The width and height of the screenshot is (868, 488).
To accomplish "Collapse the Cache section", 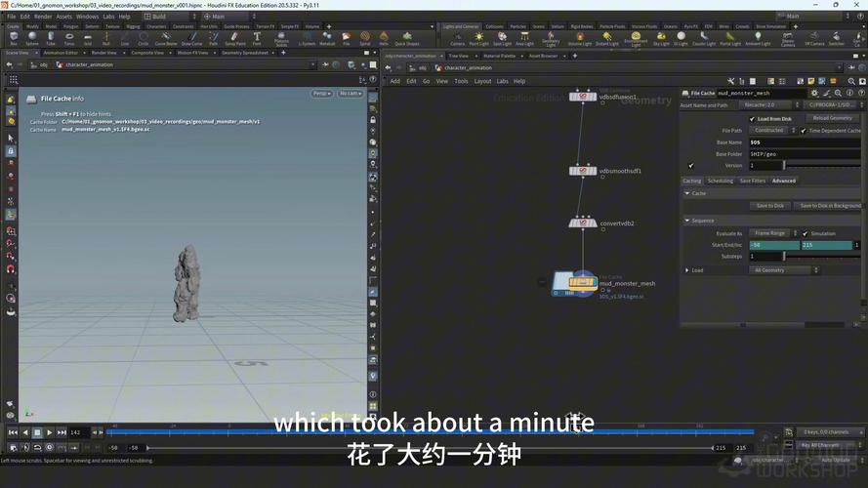I will click(x=687, y=193).
